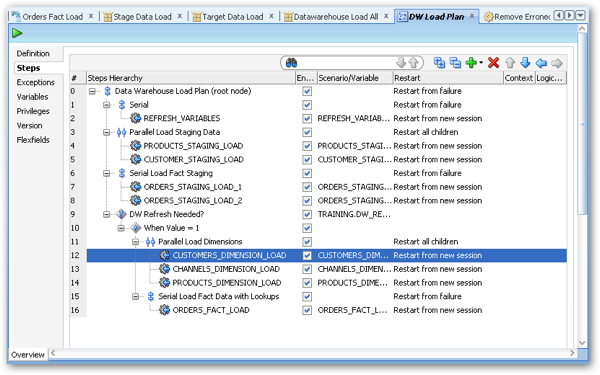Click search next down arrow in find box
Screen dimensions: 600x375
401,62
